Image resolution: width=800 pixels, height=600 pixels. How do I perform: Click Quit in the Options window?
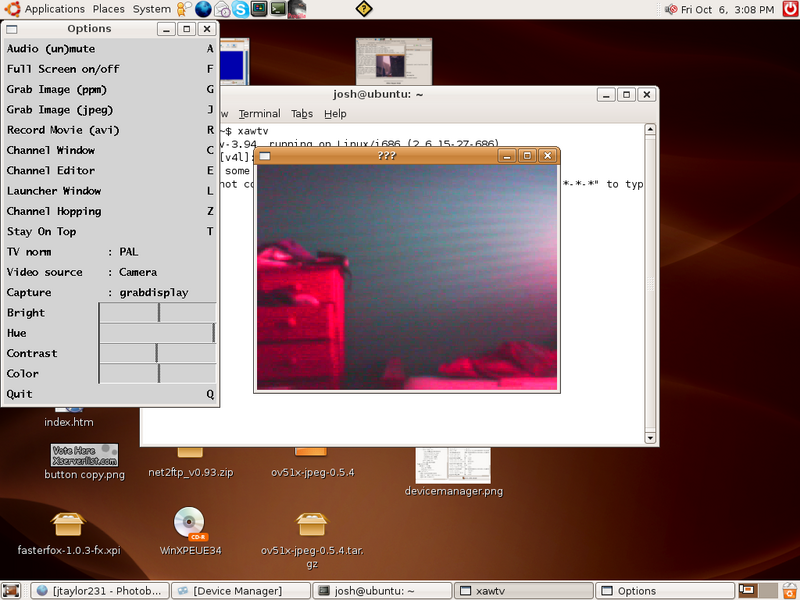tap(19, 394)
